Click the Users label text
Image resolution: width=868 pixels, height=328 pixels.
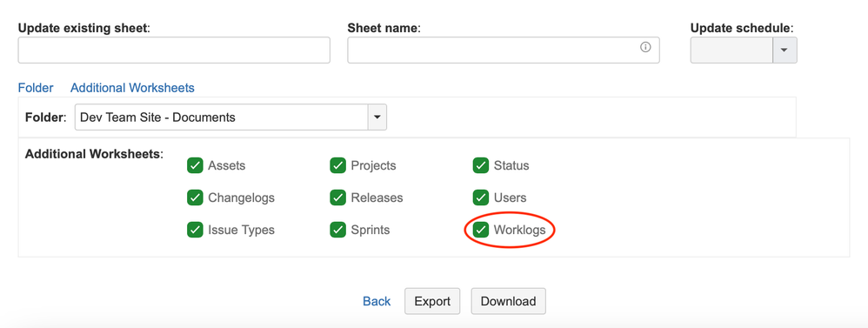(x=511, y=197)
